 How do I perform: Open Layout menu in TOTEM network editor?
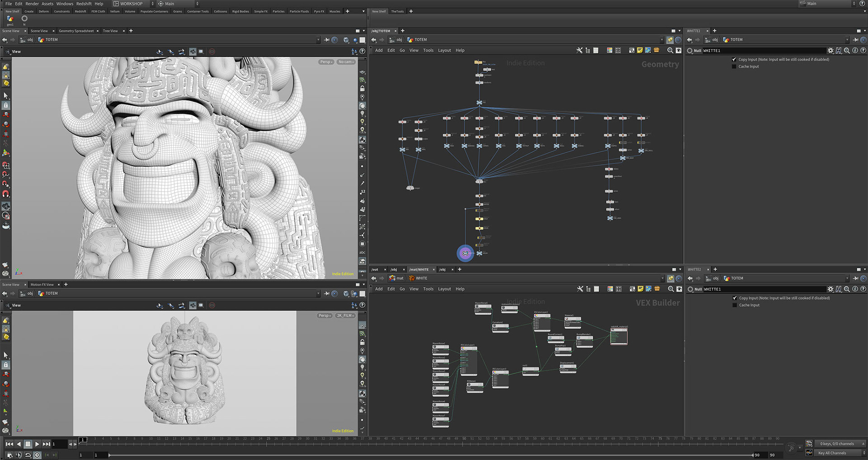444,51
